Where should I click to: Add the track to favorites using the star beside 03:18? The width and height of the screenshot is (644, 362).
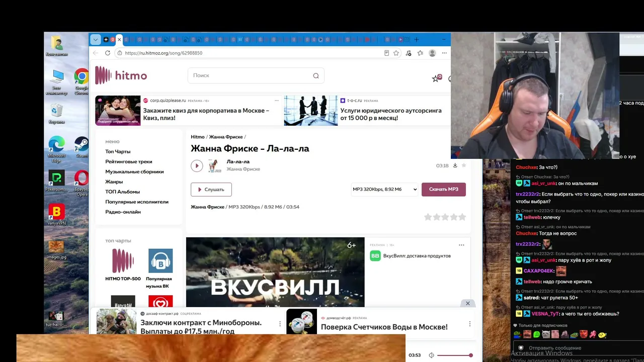[464, 165]
